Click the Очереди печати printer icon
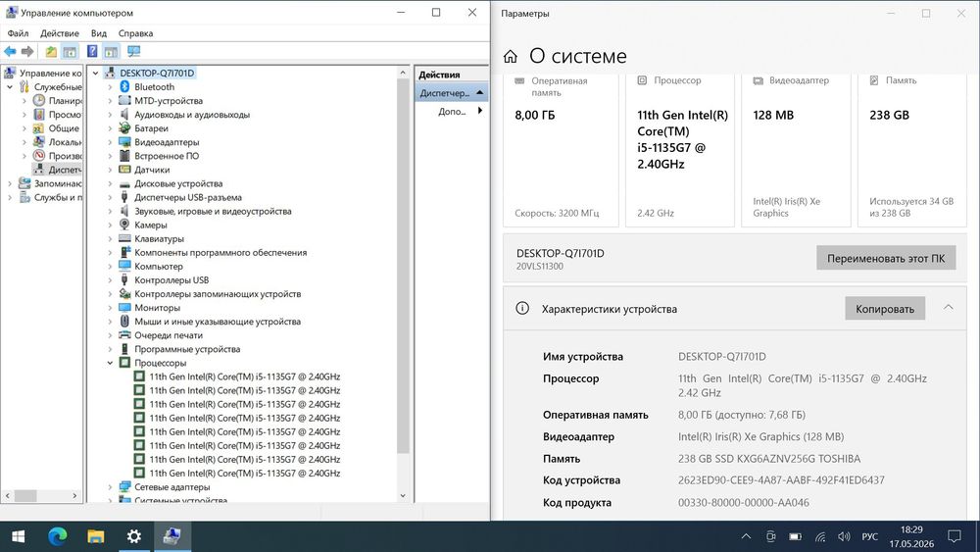The height and width of the screenshot is (552, 980). tap(124, 335)
